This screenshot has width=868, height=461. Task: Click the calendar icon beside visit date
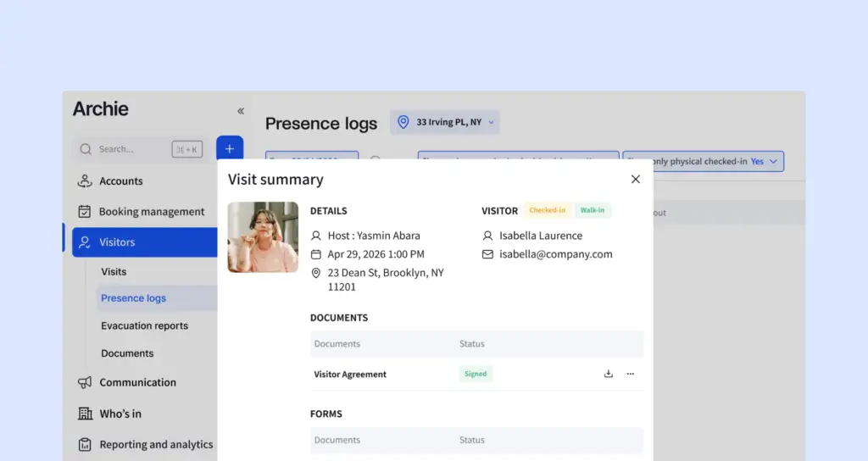315,254
